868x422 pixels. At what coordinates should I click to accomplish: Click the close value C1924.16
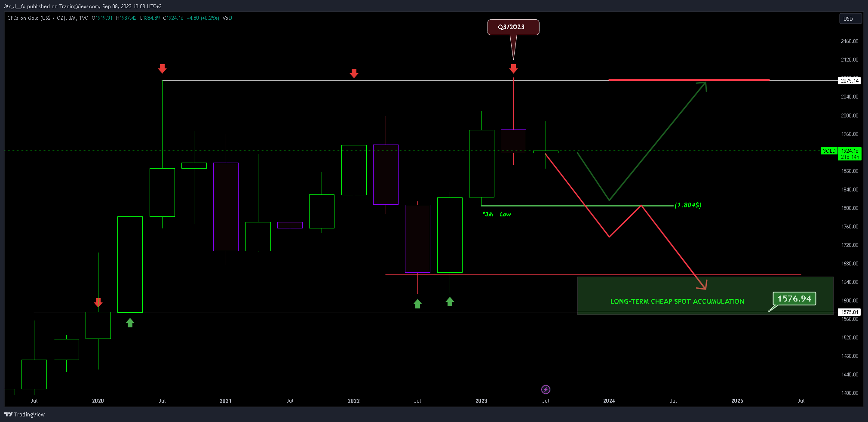[173, 18]
